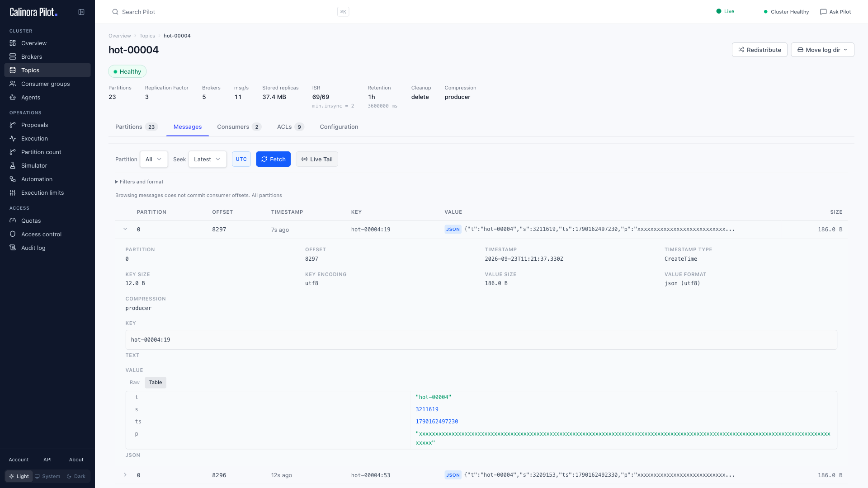Open Simulator page

47,165
